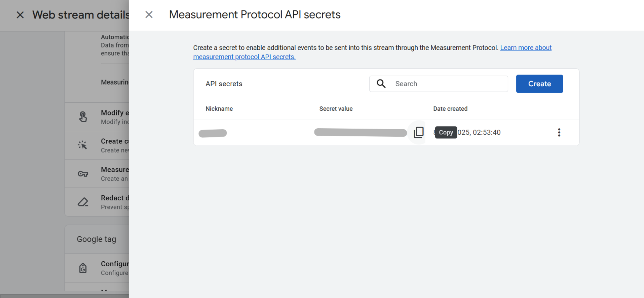The height and width of the screenshot is (298, 644).
Task: Close the Measurement Protocol API secrets panel
Action: coord(149,14)
